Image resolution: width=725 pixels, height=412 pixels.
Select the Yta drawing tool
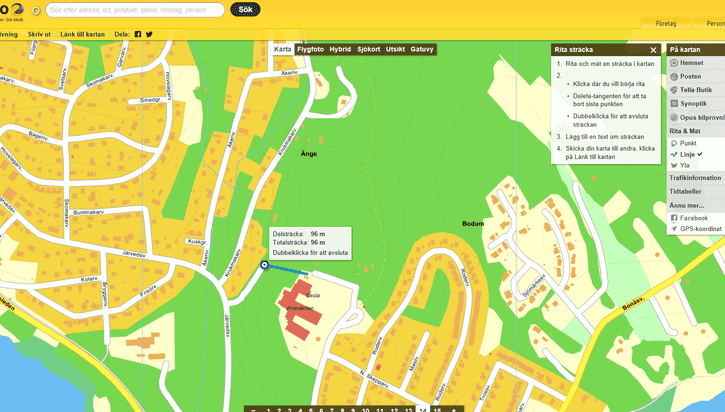click(x=685, y=166)
